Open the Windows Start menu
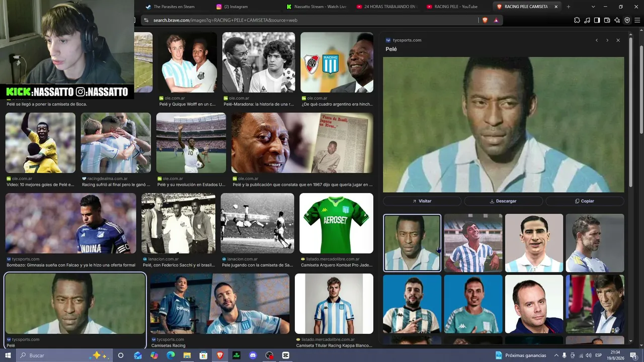 pyautogui.click(x=8, y=355)
